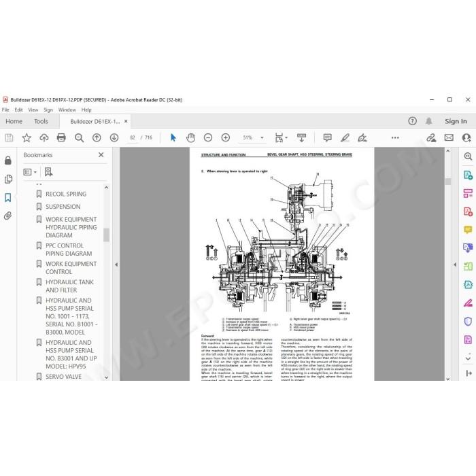Image resolution: width=476 pixels, height=476 pixels.
Task: Open the Help menu
Action: pyautogui.click(x=86, y=110)
